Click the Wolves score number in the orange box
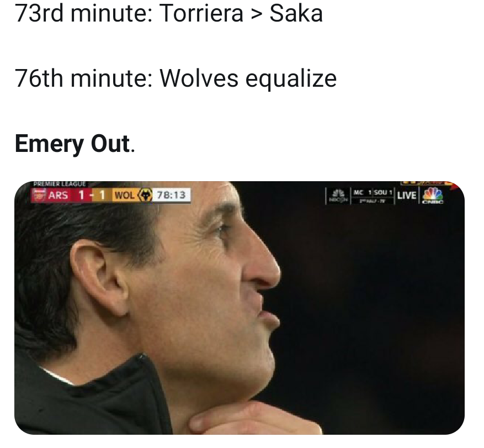This screenshot has width=484, height=448. (x=102, y=195)
